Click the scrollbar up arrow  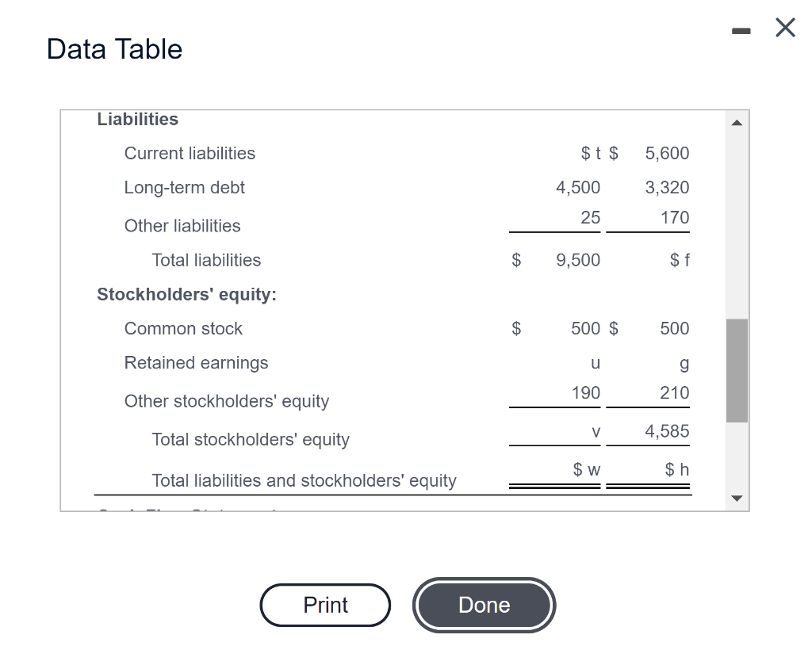(x=737, y=121)
